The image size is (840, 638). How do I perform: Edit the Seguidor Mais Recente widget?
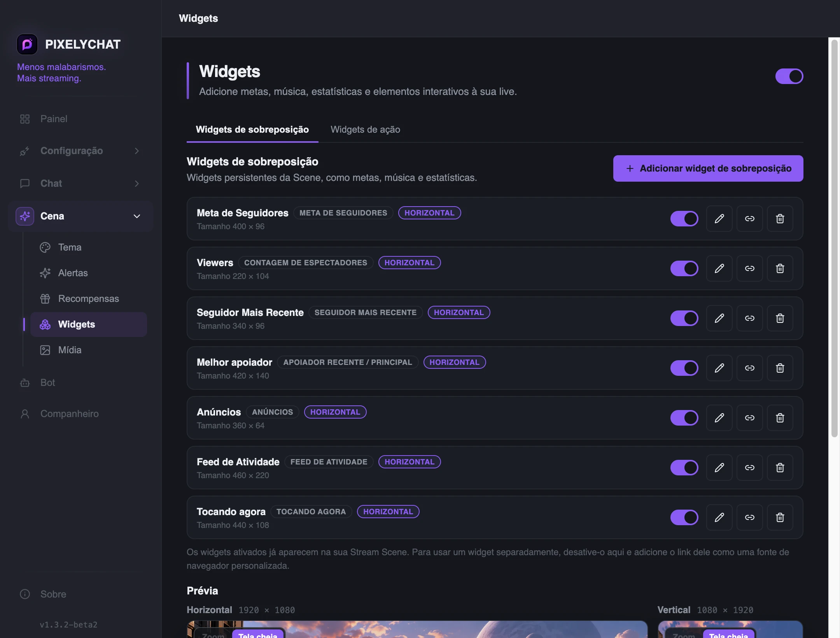719,318
